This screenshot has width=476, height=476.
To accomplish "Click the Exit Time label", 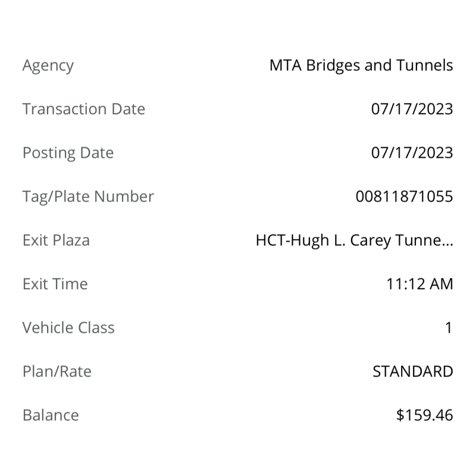I will (x=55, y=284).
